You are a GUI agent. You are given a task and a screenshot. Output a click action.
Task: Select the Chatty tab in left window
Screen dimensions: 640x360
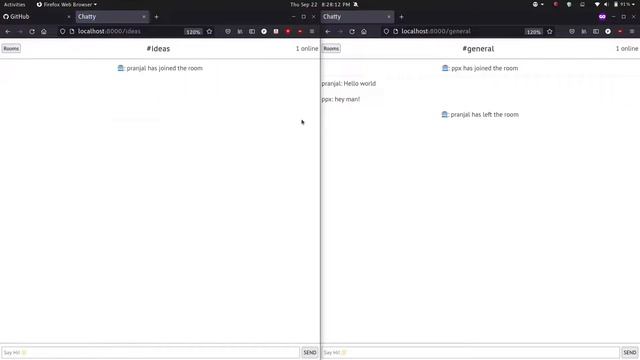(x=112, y=17)
